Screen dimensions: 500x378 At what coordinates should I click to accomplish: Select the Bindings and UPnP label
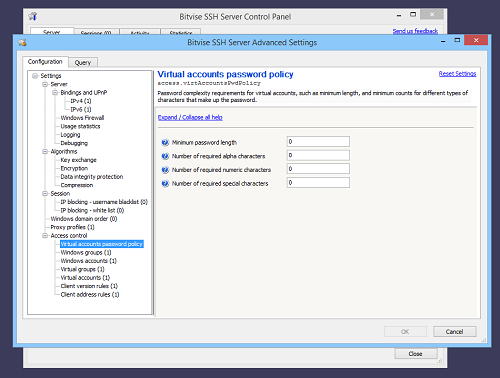pos(84,93)
